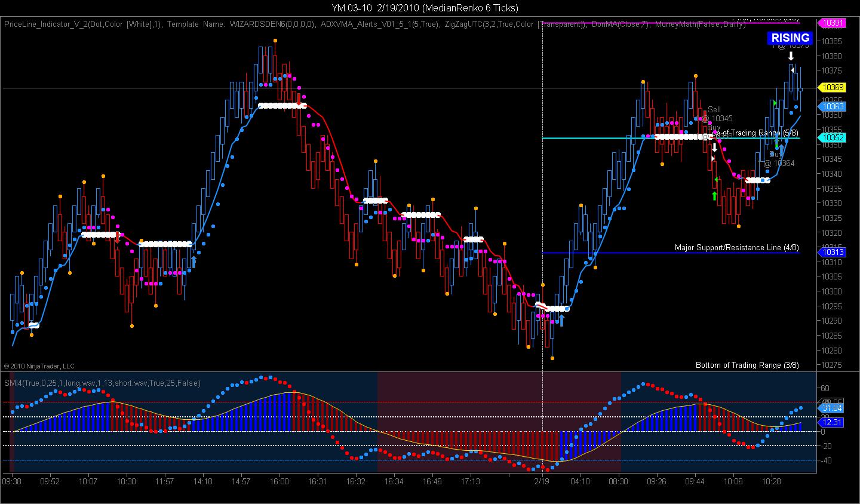Click the 10:07 time axis label
The height and width of the screenshot is (504, 860).
(x=88, y=481)
